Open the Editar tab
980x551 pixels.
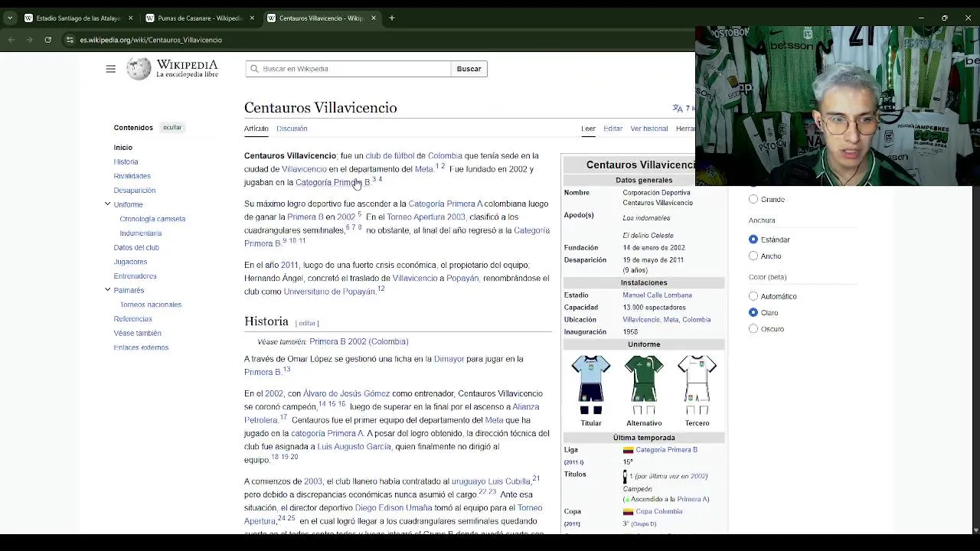point(612,129)
